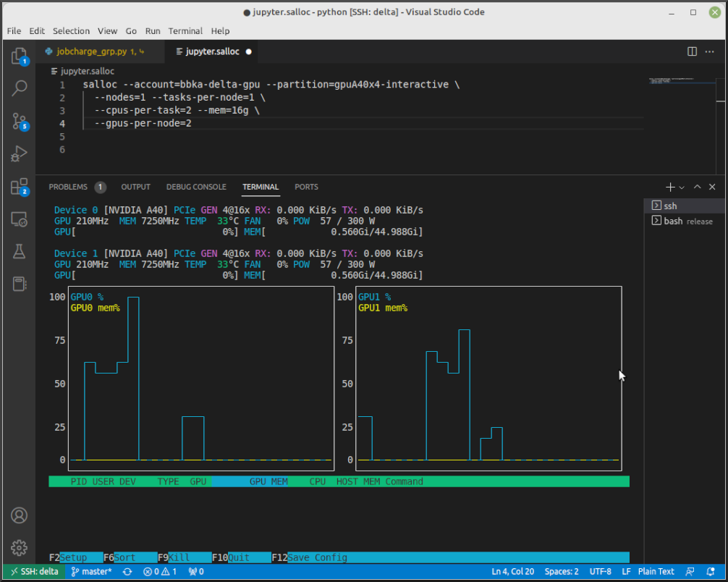Switch to the jobcharge_grp.py editor tab
The width and height of the screenshot is (728, 582).
click(x=90, y=51)
